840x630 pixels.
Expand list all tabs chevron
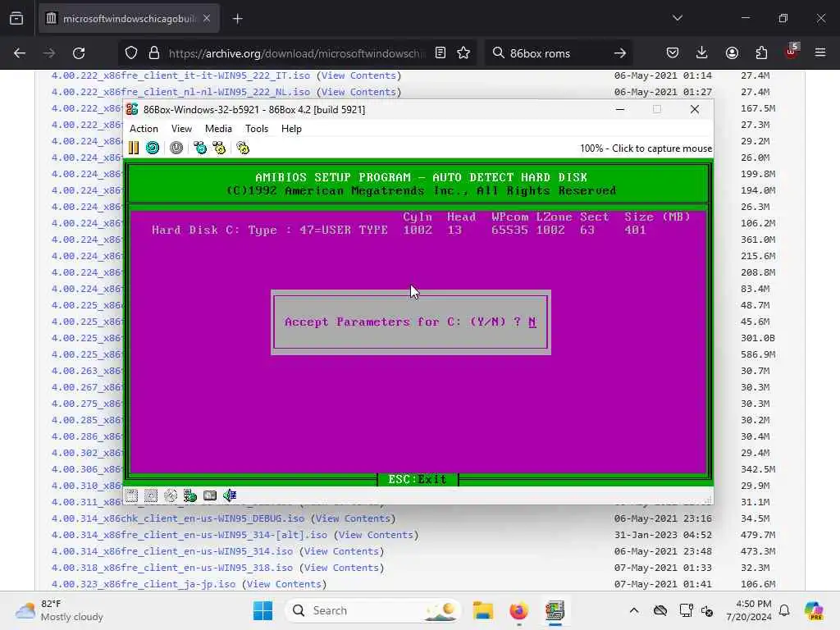[677, 18]
